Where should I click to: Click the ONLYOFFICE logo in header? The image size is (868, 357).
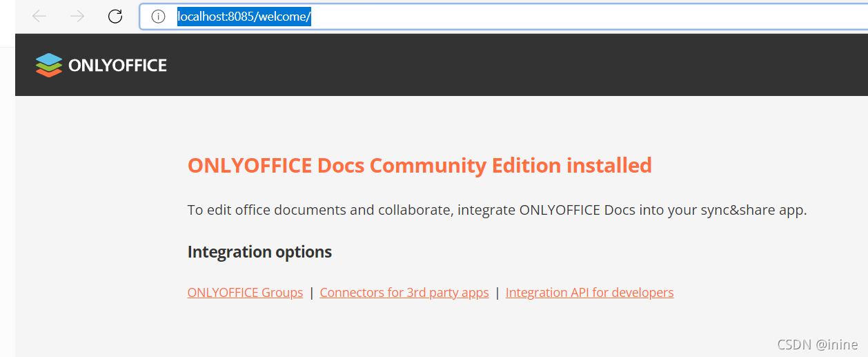[x=101, y=65]
